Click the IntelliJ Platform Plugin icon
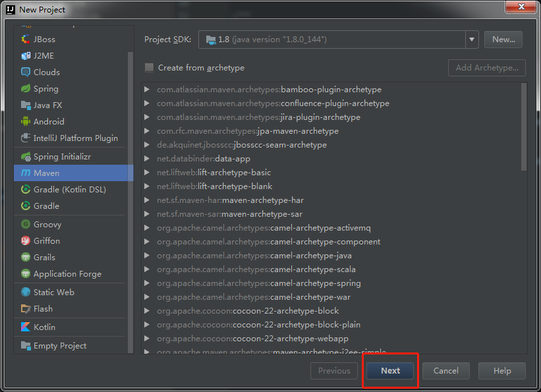 (26, 138)
